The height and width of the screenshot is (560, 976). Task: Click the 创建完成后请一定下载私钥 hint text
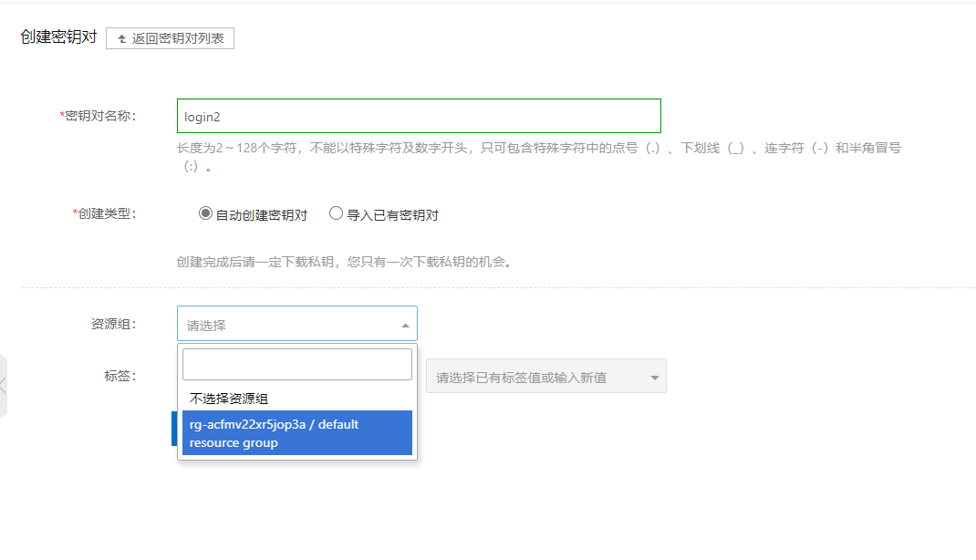[344, 262]
